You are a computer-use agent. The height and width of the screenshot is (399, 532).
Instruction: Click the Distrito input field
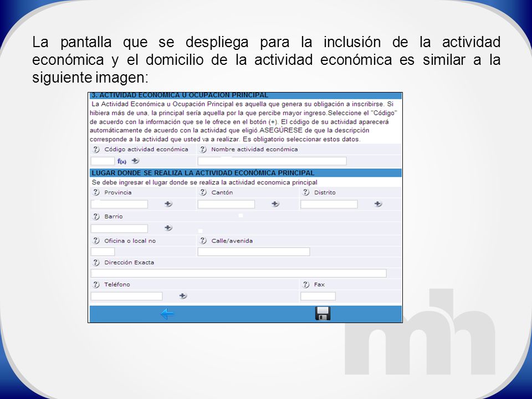point(329,204)
